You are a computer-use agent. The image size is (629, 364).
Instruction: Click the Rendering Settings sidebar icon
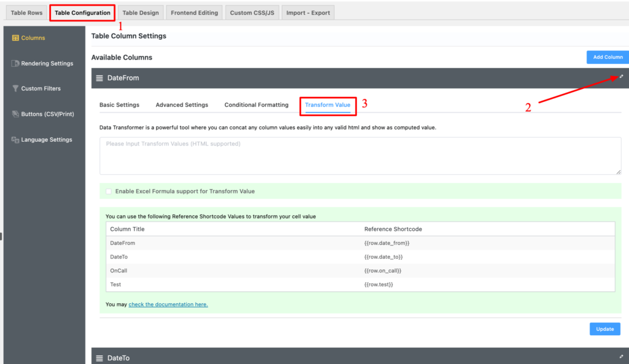coord(16,63)
